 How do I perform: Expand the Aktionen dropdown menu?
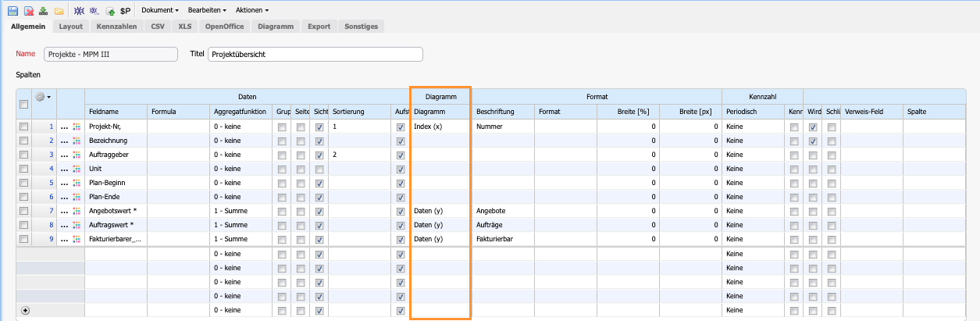(251, 11)
